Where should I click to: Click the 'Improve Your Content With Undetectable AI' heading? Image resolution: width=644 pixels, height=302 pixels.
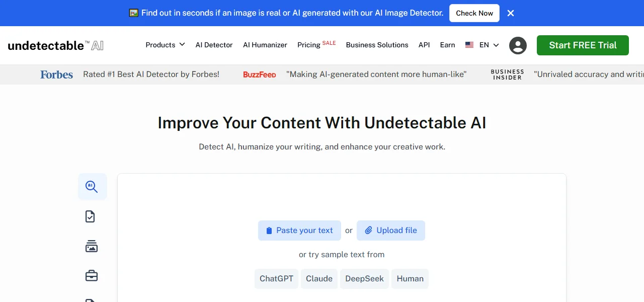[322, 123]
